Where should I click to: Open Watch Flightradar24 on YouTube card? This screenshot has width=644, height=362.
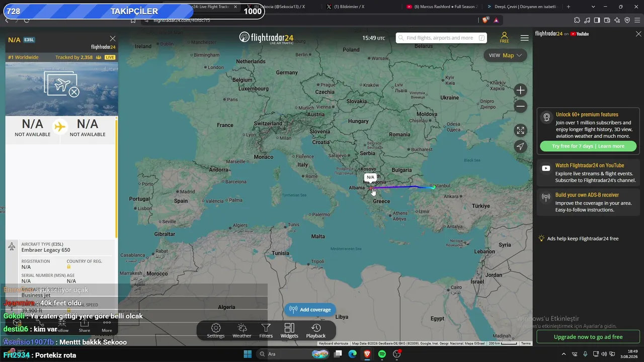click(x=588, y=172)
